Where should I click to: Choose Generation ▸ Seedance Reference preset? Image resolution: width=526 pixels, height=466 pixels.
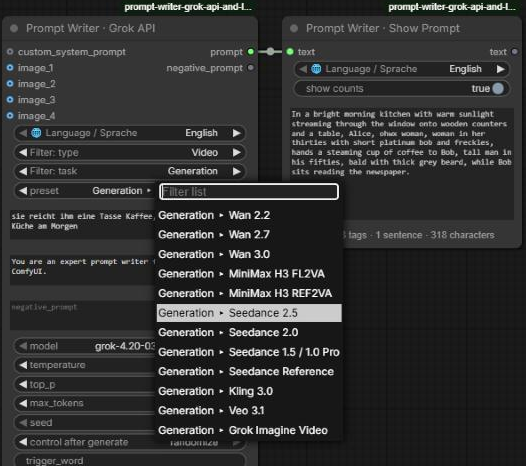click(x=249, y=371)
